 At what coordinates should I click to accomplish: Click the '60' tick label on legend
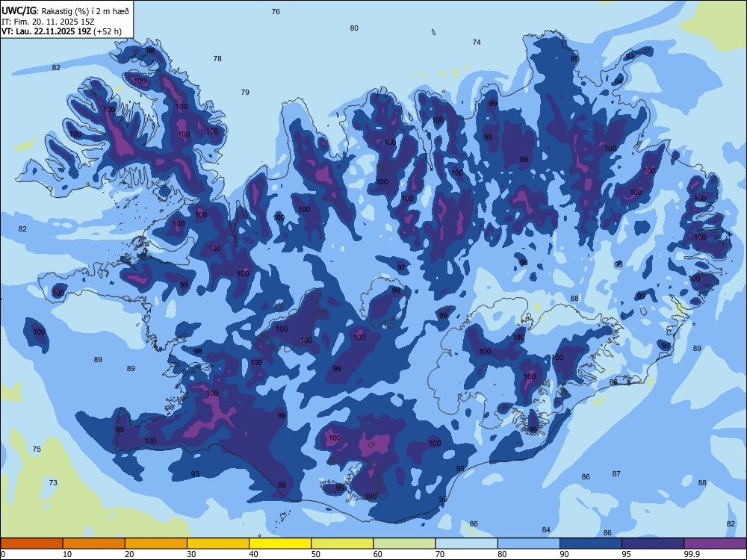click(x=378, y=554)
